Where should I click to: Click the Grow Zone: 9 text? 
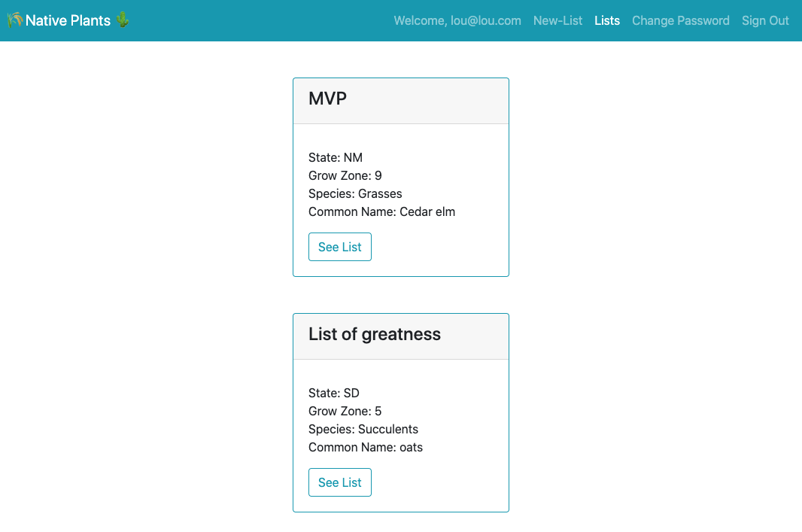(345, 175)
